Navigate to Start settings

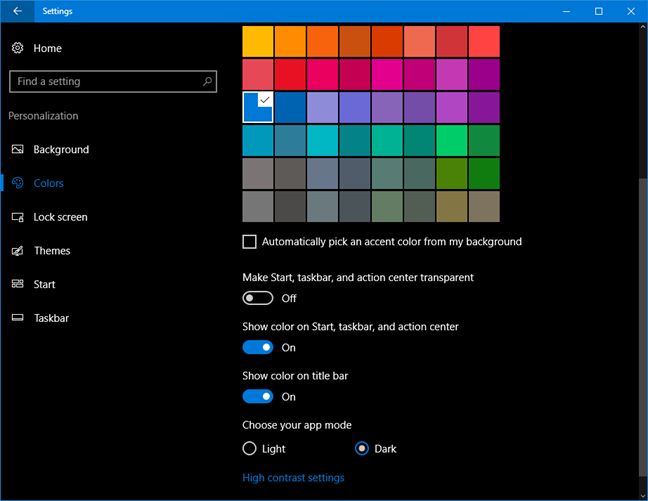click(44, 284)
